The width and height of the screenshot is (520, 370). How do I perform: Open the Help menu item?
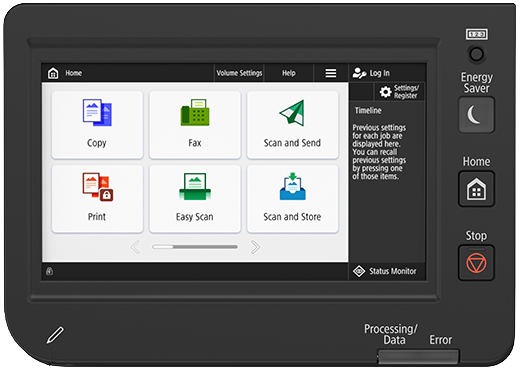pos(289,73)
